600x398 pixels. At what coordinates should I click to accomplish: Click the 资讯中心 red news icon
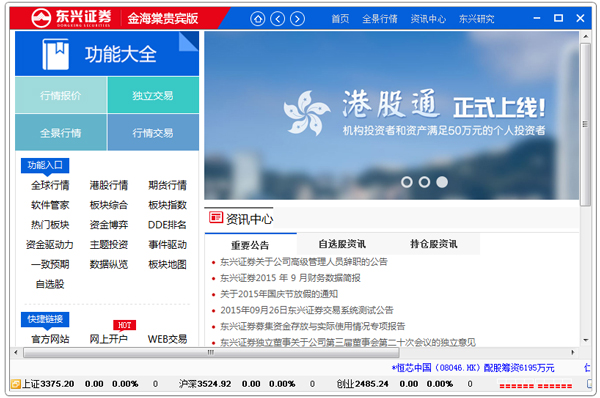[216, 217]
